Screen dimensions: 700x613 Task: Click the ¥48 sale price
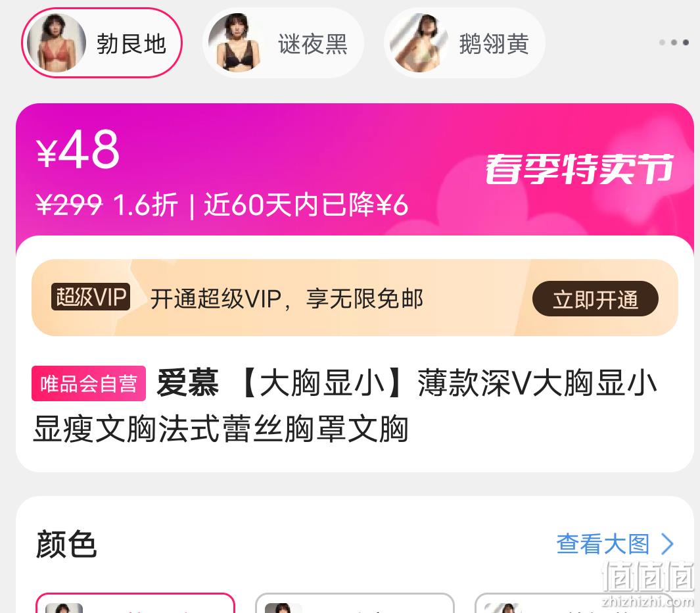(78, 150)
